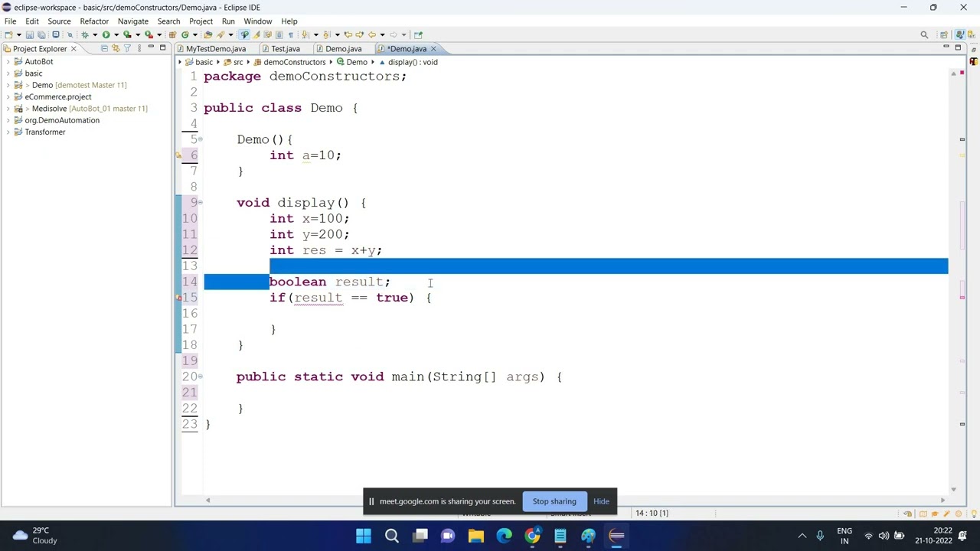Open the New dropdown arrow
980x551 pixels.
(x=18, y=34)
